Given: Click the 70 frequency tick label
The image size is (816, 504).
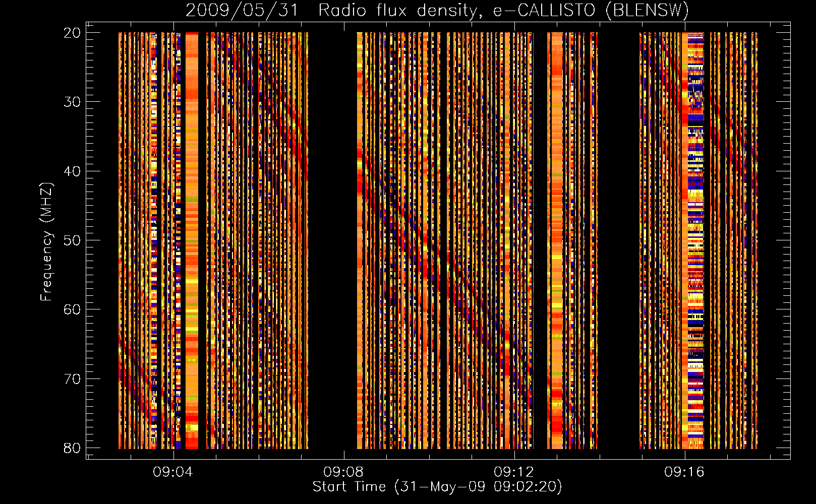Looking at the screenshot, I should click(x=72, y=379).
